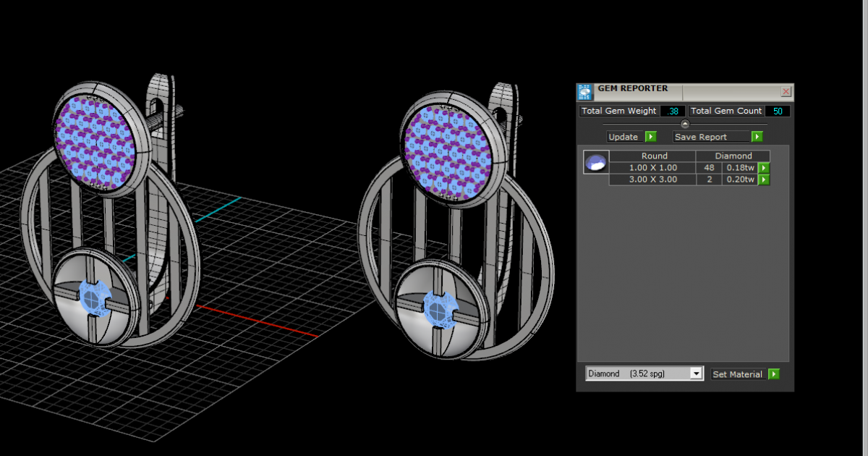Close the Gem Reporter panel

pos(786,92)
